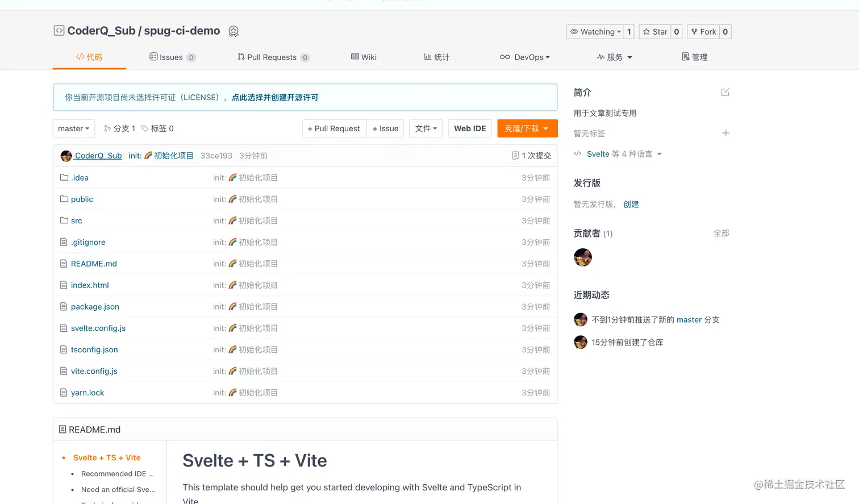Expand the 克隆/下载 dropdown
859x504 pixels.
[527, 128]
